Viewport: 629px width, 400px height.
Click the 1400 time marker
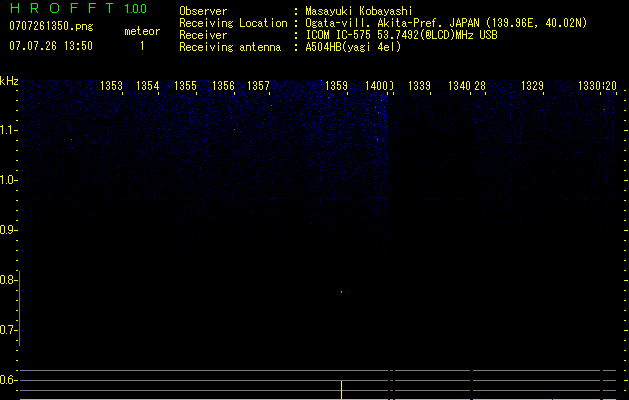pos(376,86)
